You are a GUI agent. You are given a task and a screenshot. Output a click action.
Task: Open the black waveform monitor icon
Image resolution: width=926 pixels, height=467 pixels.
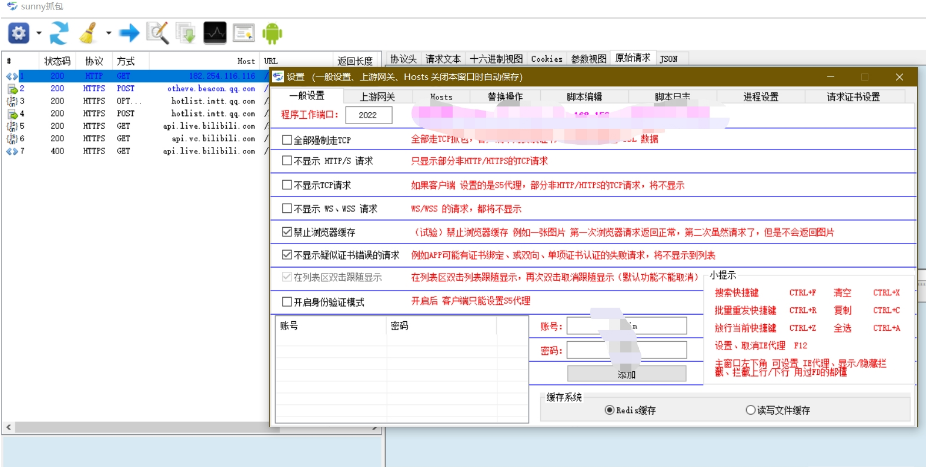click(x=215, y=33)
